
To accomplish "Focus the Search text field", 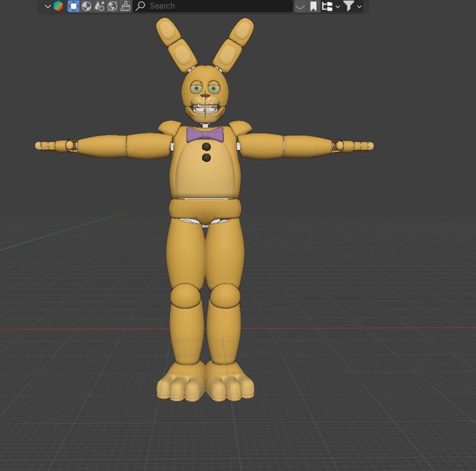I will [213, 6].
